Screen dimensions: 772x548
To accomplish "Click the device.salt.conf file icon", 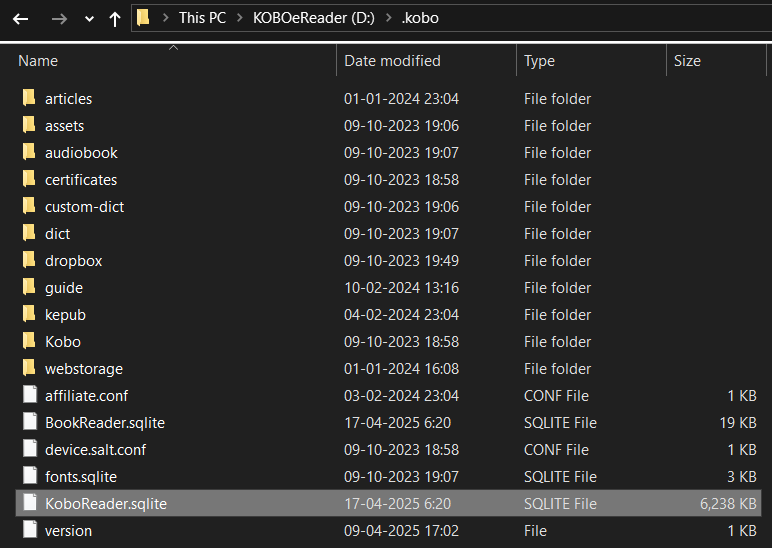I will point(30,449).
